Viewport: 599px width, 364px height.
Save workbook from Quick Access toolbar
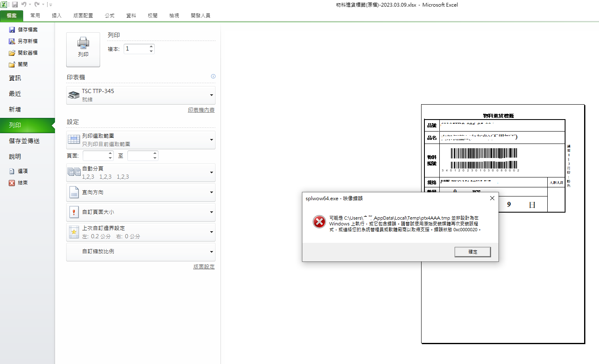16,4
